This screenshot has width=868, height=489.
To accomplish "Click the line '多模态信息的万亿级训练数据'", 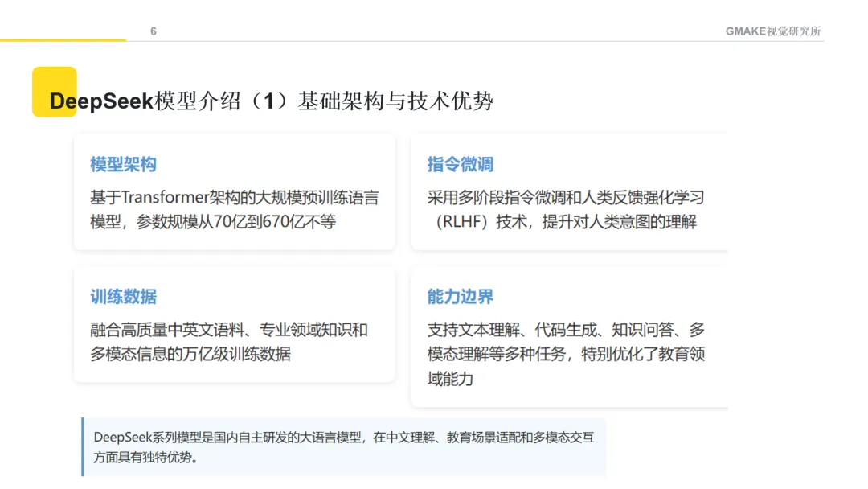I will (x=190, y=354).
